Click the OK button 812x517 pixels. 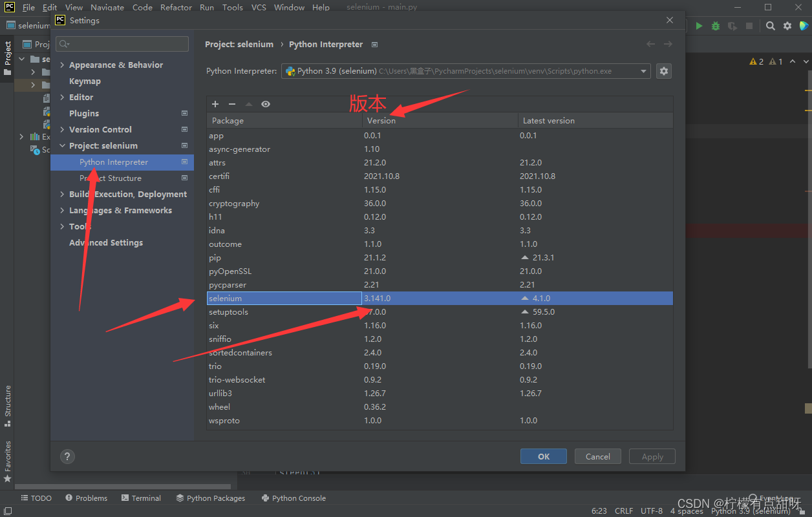point(544,456)
